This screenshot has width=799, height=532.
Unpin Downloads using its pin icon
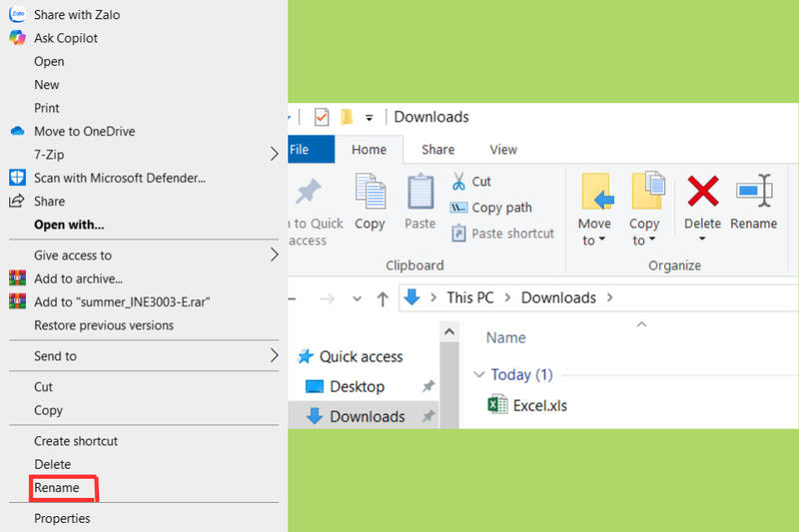point(428,416)
